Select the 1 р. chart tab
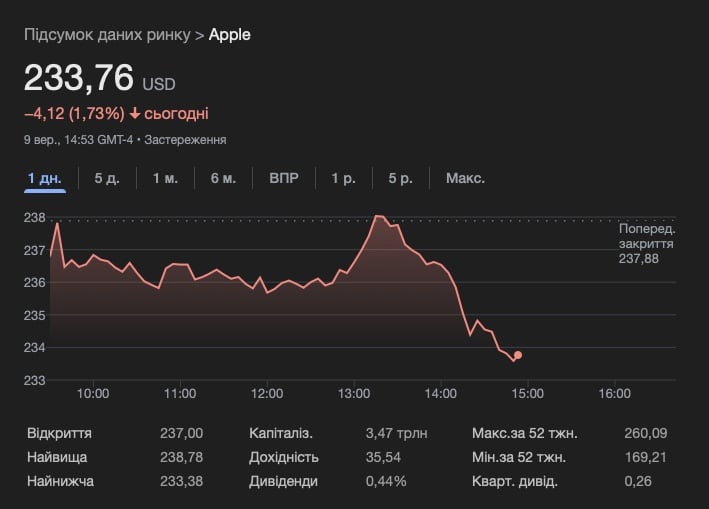The height and width of the screenshot is (509, 709). (x=343, y=178)
